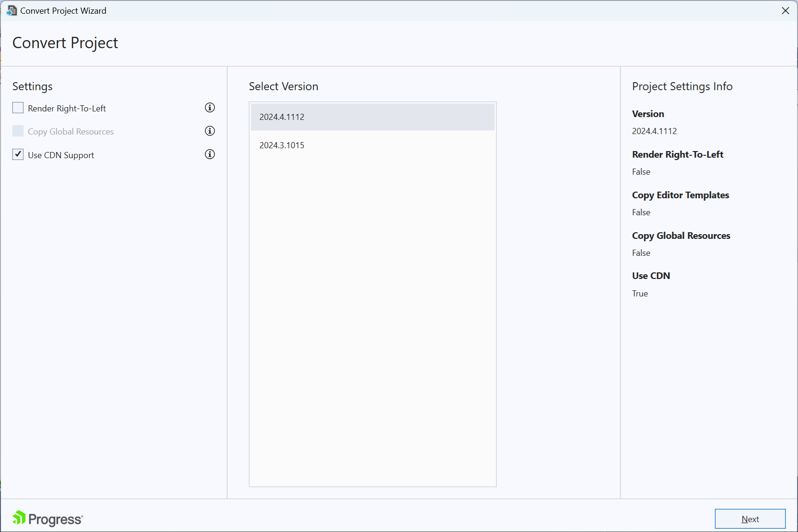Click the Select Version heading
Image resolution: width=798 pixels, height=532 pixels.
click(283, 86)
